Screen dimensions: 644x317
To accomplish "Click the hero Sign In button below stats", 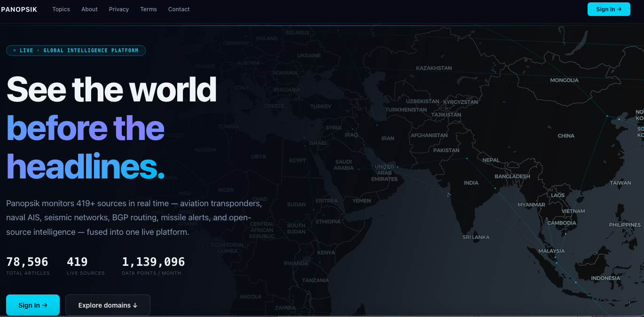I will point(33,305).
